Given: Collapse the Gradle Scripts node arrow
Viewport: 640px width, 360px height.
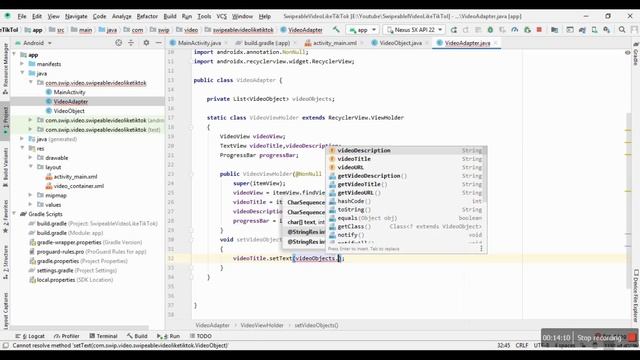Looking at the screenshot, I should tap(15, 214).
